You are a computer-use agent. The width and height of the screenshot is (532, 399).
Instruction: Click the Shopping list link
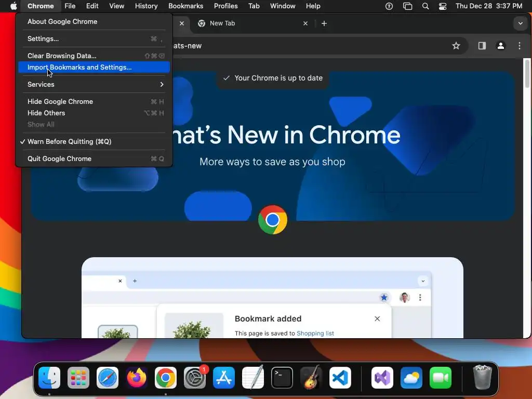click(315, 333)
